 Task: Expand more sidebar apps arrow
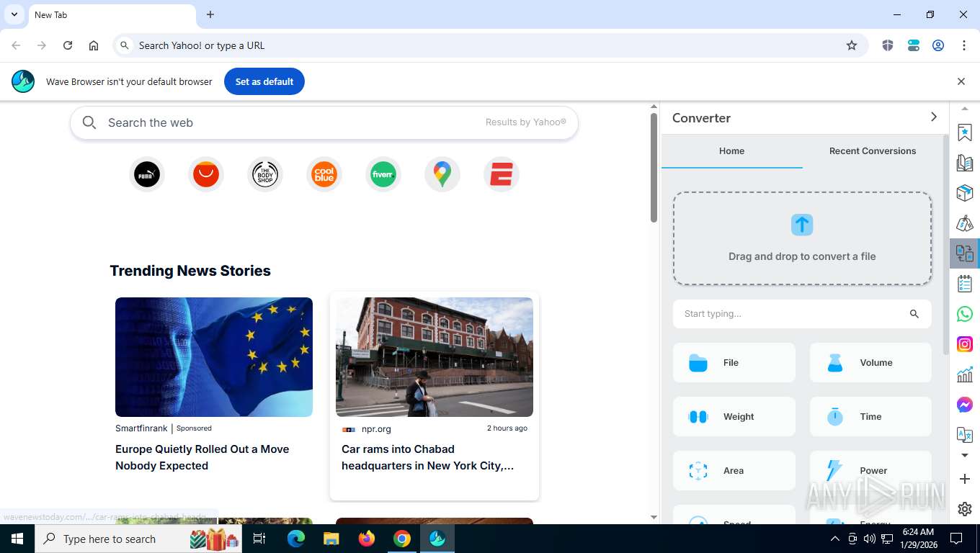tap(965, 455)
